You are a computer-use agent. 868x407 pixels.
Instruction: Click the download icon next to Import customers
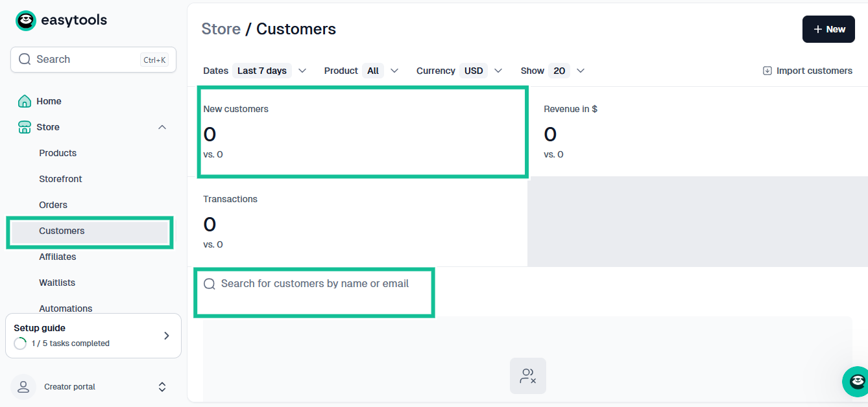767,70
